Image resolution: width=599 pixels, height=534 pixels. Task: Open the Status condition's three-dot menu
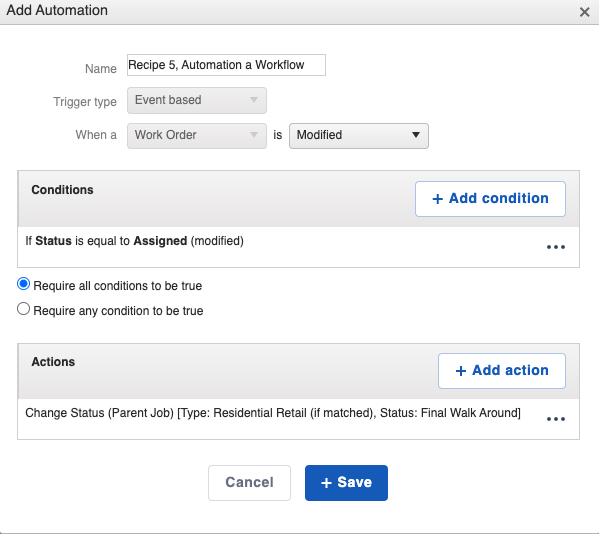pyautogui.click(x=555, y=247)
